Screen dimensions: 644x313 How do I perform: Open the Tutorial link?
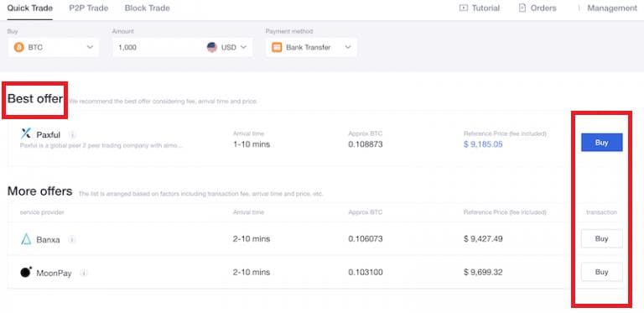pyautogui.click(x=486, y=8)
